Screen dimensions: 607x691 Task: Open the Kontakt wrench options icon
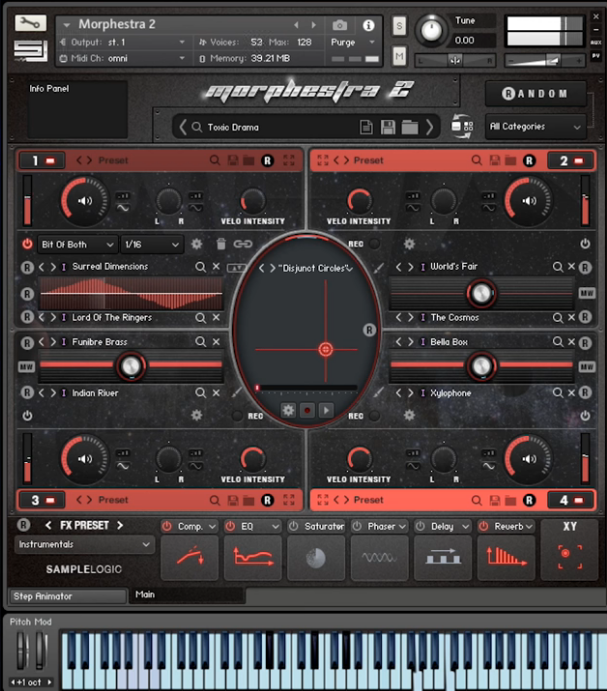pos(30,23)
